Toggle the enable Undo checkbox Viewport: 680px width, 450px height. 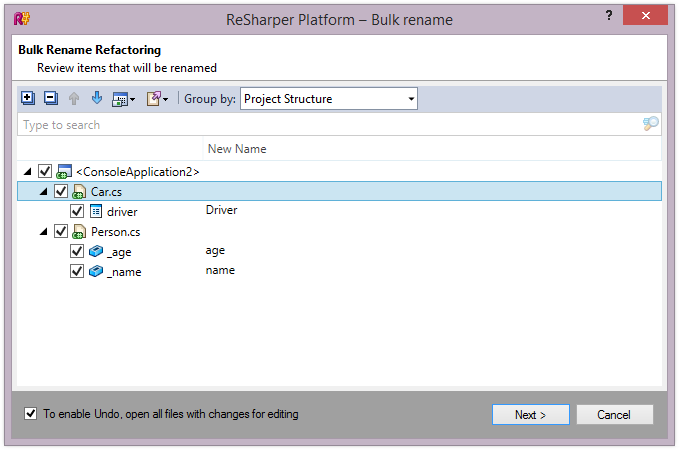coord(30,414)
